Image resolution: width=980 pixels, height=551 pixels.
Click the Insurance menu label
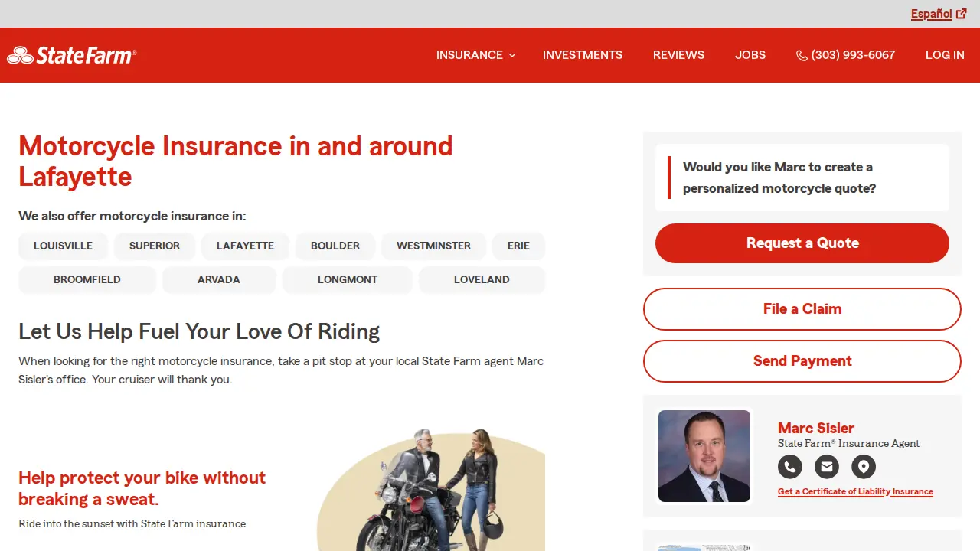[469, 55]
